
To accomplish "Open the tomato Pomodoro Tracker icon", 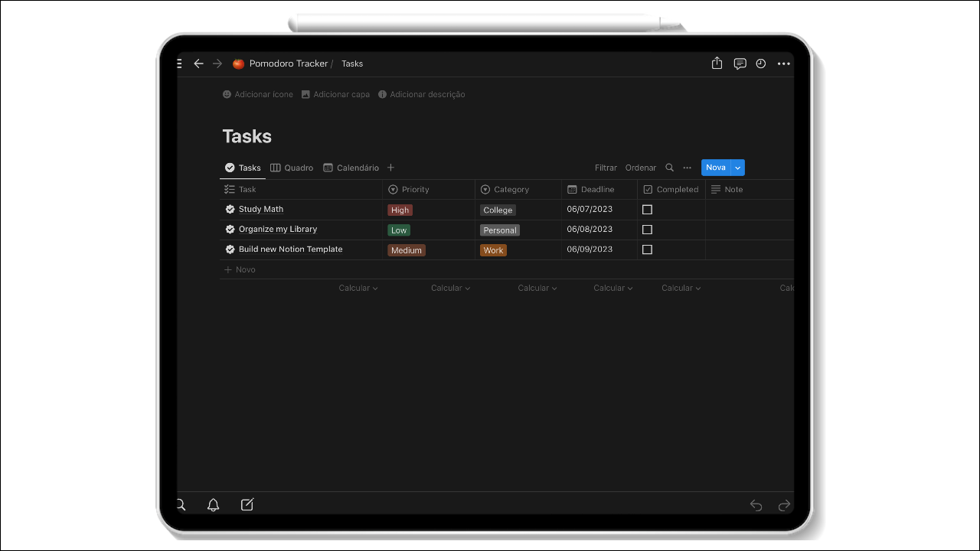I will [x=238, y=64].
